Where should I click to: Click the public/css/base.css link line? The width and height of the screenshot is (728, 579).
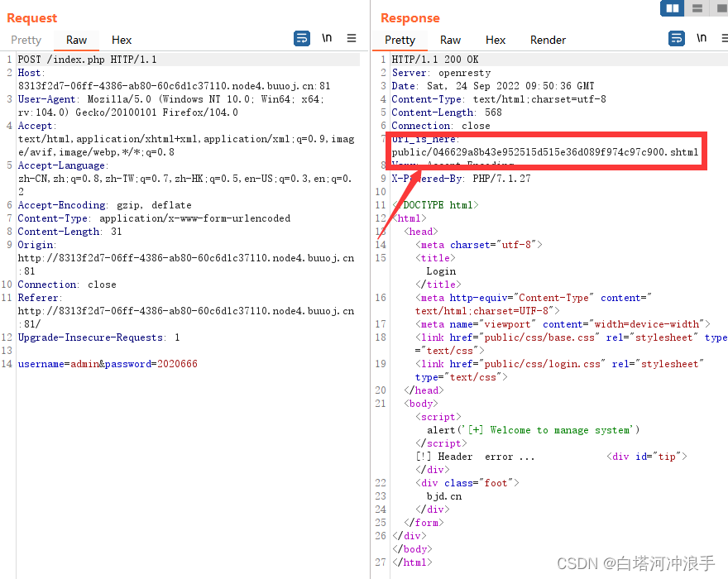pos(571,344)
